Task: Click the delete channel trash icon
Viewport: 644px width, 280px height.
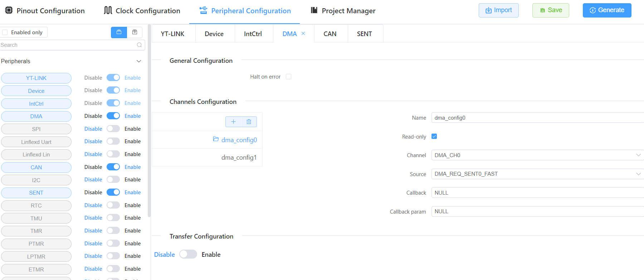Action: [x=249, y=122]
